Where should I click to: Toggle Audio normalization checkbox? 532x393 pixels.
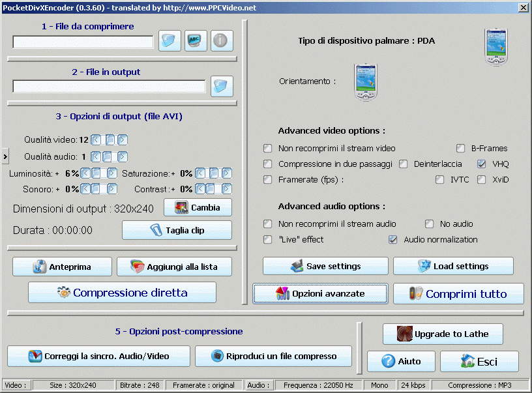(x=393, y=240)
